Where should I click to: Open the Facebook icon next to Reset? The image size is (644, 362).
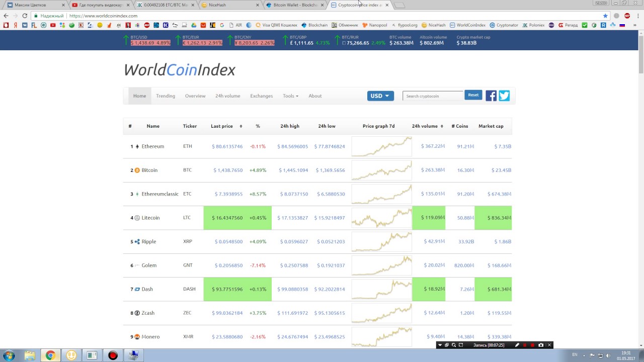pyautogui.click(x=491, y=96)
